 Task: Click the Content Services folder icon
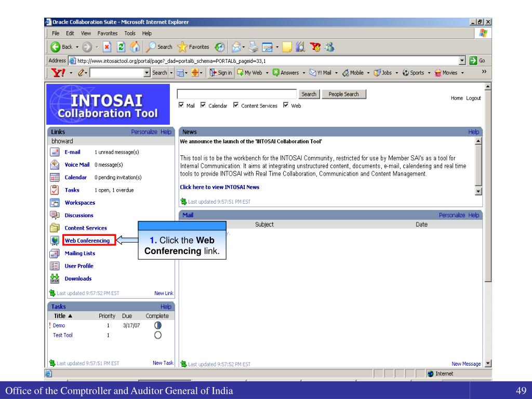[x=55, y=228]
